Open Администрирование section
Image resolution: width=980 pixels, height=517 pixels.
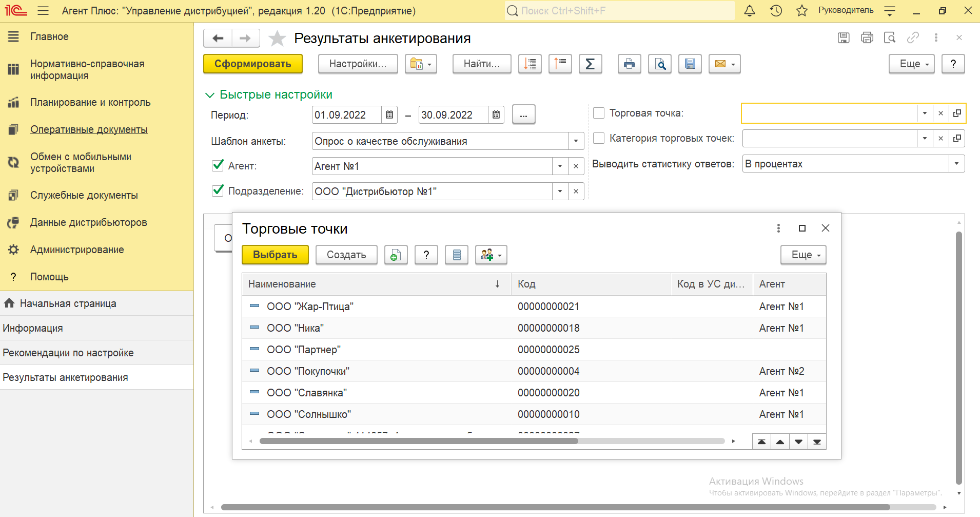click(77, 250)
